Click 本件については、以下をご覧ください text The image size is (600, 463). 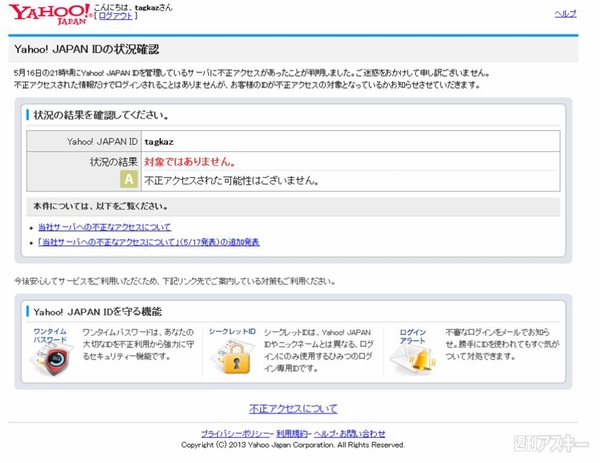[x=101, y=206]
